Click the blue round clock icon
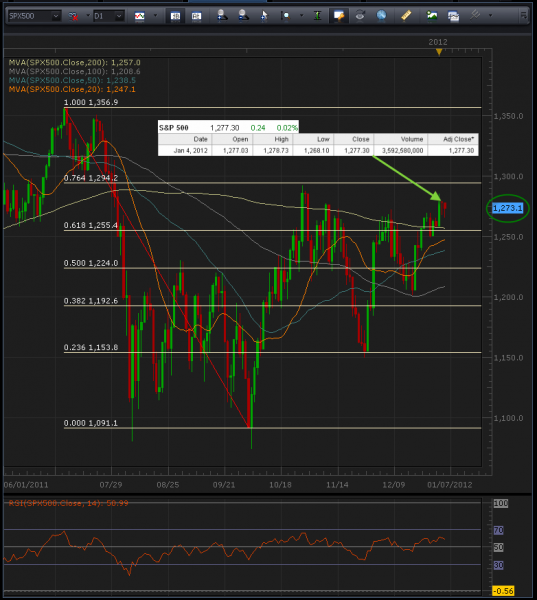The image size is (537, 600). [381, 15]
